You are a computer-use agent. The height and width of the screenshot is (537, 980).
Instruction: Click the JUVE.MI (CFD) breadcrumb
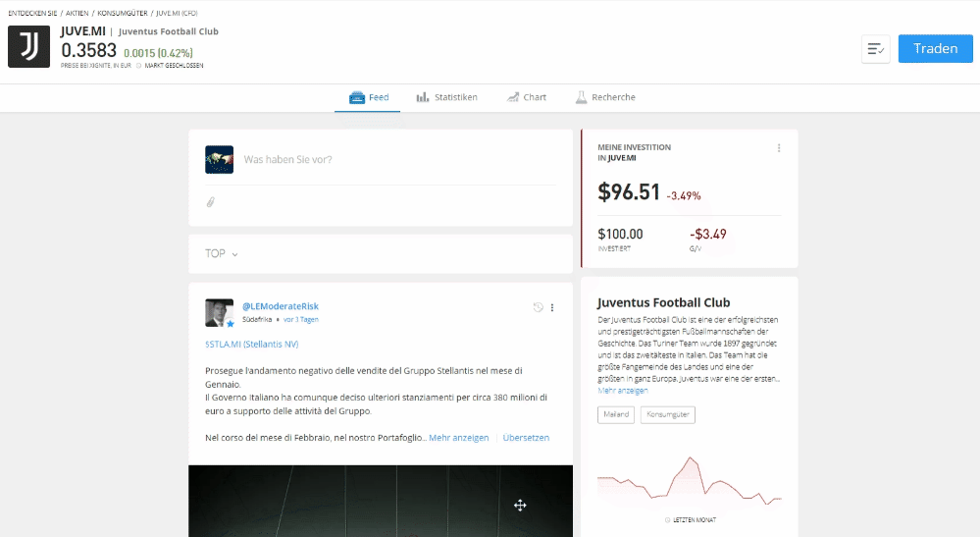click(177, 13)
